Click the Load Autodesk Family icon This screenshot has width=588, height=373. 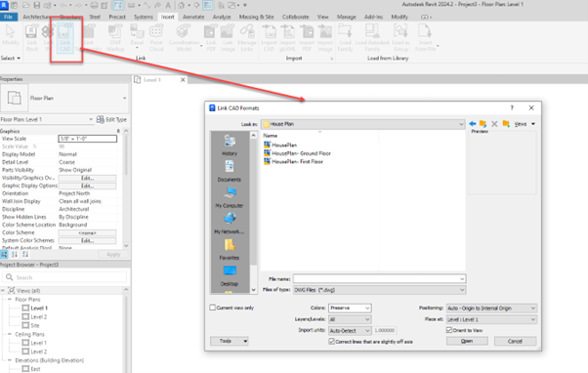[372, 37]
